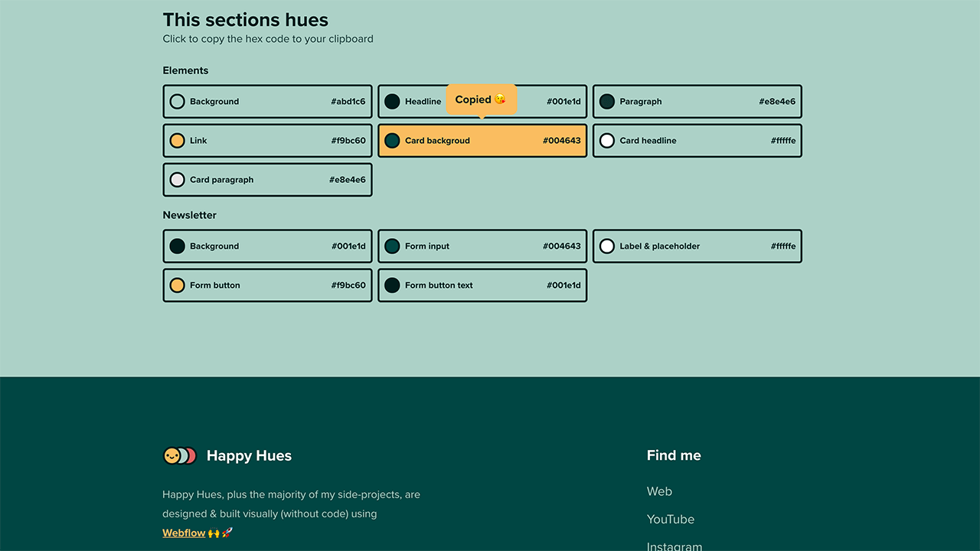Copy the Headline color #001e1d
The width and height of the screenshot is (980, 551).
(563, 102)
